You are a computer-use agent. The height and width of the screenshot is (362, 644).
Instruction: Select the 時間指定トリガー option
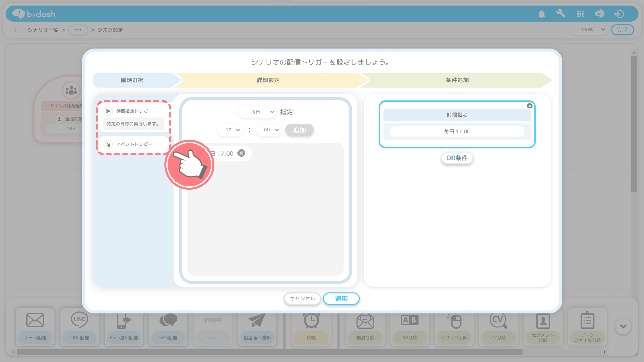pos(134,111)
